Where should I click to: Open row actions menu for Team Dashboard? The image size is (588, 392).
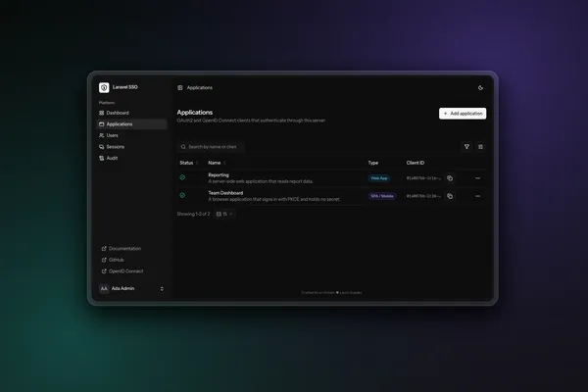coord(477,196)
